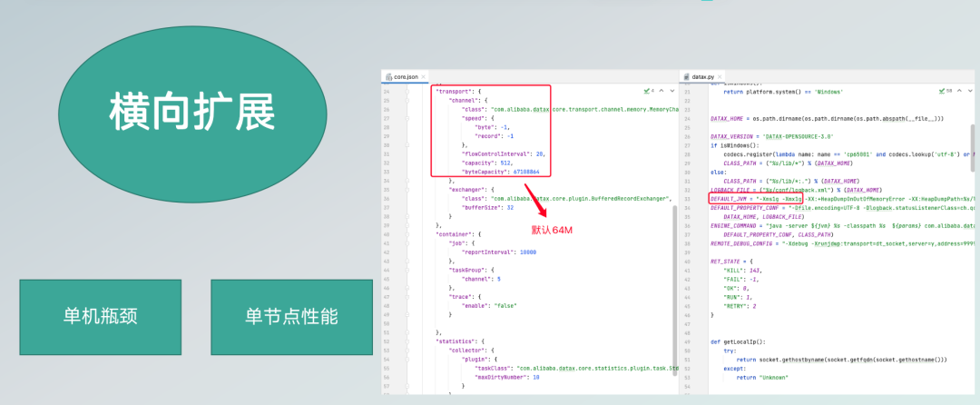Click the BufferedRecordExchanger class string

[582, 198]
